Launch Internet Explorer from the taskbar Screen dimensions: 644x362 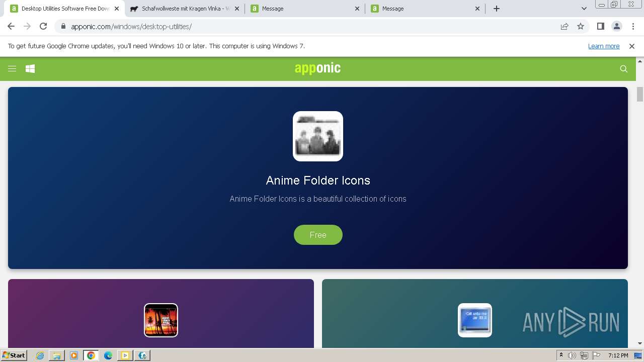40,355
